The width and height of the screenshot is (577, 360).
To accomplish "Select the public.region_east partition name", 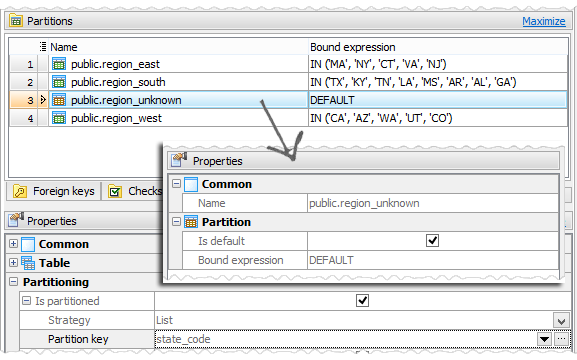I will [x=115, y=64].
